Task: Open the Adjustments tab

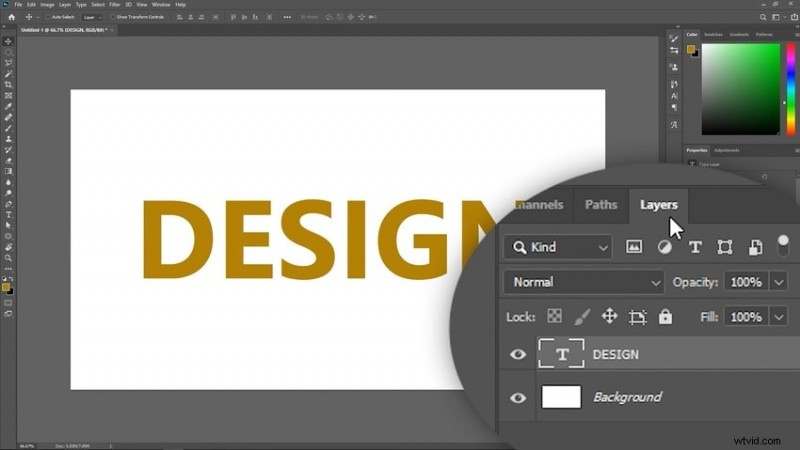Action: tap(727, 151)
